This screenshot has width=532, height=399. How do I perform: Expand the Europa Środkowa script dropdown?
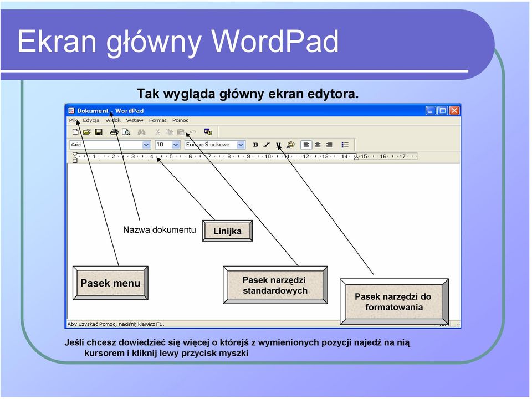point(241,145)
